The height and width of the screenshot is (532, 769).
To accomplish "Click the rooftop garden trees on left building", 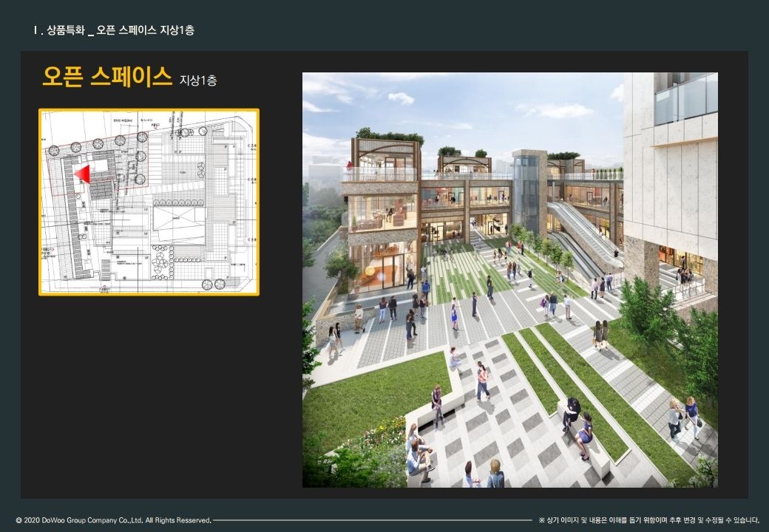I will [x=390, y=136].
